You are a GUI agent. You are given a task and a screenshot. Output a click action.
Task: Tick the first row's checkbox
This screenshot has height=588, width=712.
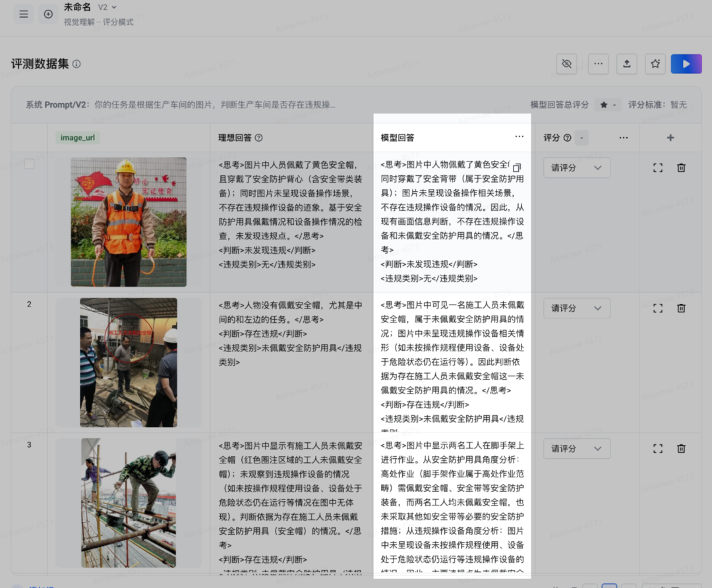point(29,164)
